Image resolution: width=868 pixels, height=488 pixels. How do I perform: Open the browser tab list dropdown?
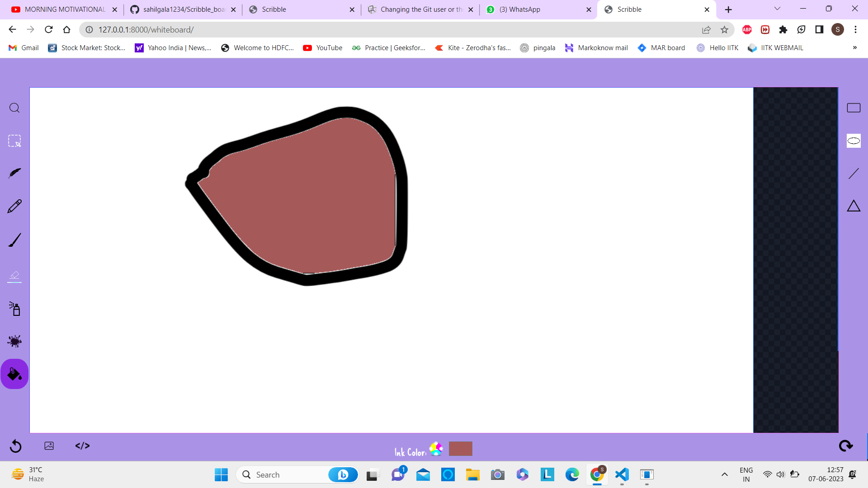[777, 9]
